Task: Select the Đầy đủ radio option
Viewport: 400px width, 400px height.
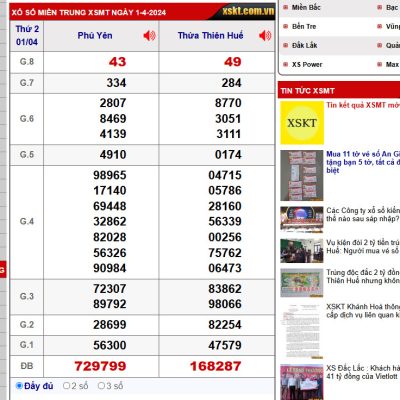Action: tap(19, 386)
